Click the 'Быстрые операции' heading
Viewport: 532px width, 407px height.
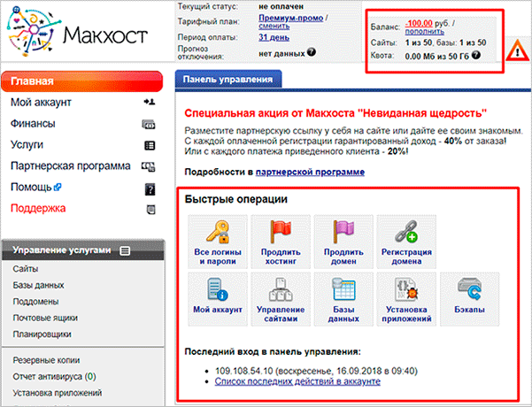[x=235, y=199]
